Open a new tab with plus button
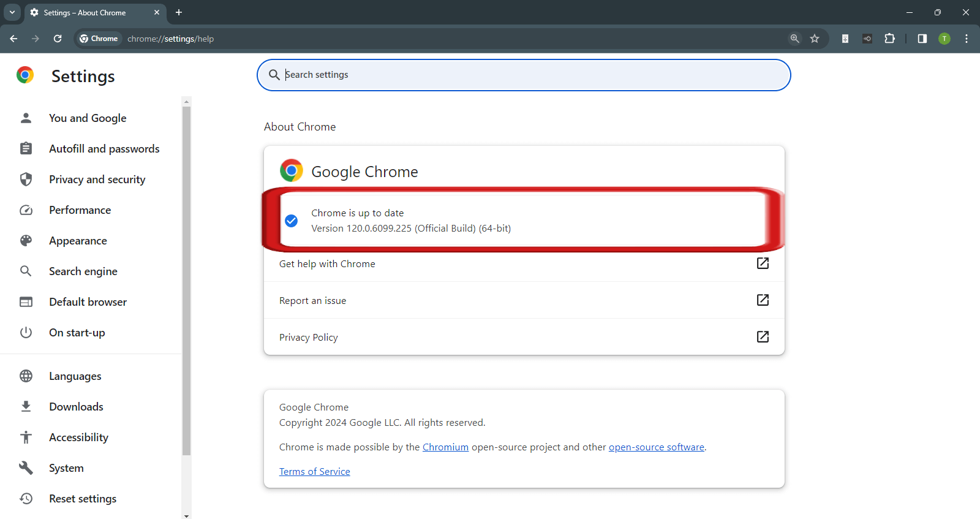The width and height of the screenshot is (980, 519). (179, 12)
